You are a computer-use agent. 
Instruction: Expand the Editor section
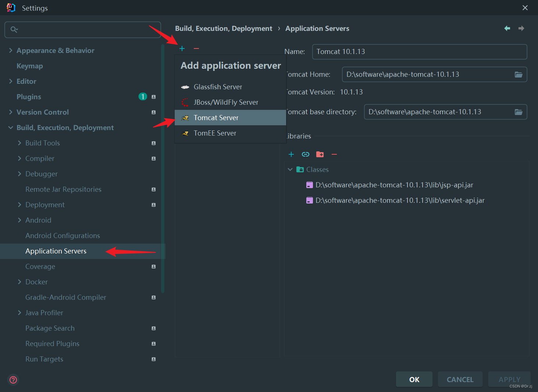click(11, 81)
